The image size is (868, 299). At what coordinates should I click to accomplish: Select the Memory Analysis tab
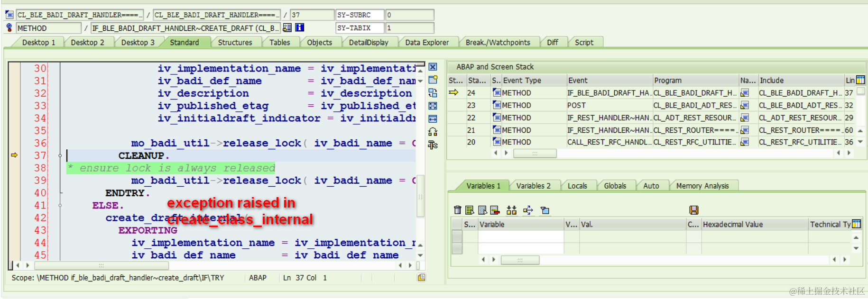tap(702, 186)
